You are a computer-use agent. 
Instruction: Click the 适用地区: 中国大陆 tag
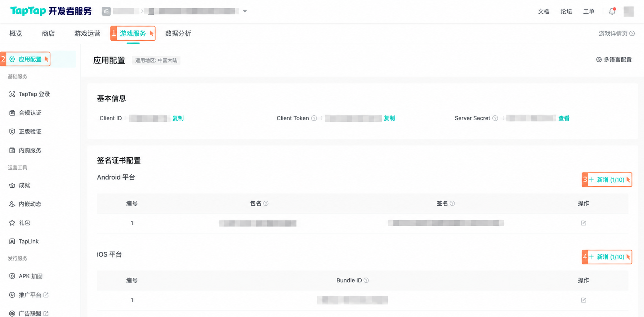156,61
